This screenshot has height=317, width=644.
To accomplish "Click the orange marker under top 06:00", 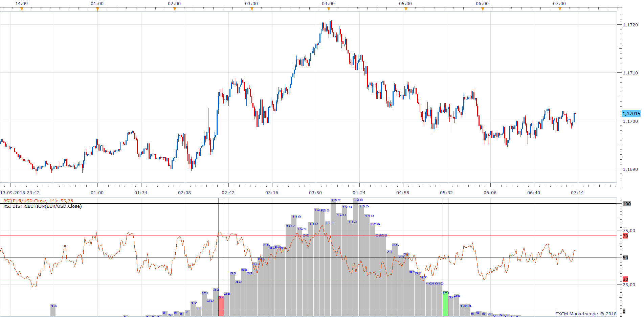I will pyautogui.click(x=483, y=9).
